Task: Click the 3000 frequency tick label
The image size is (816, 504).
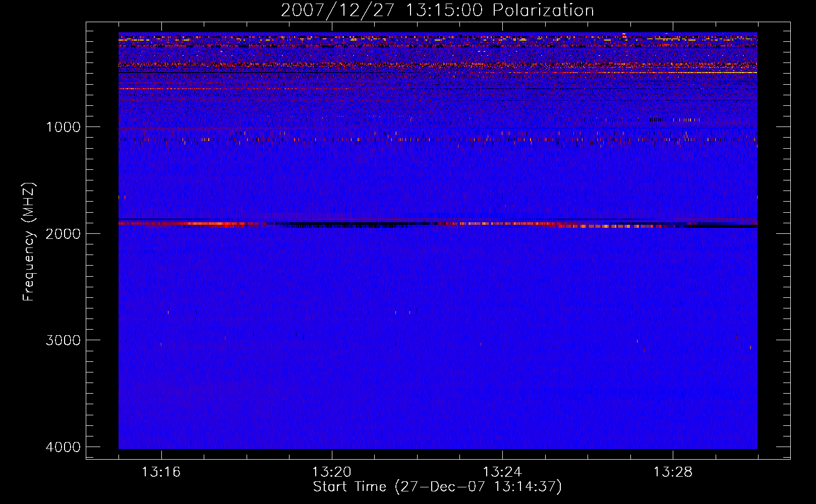Action: pyautogui.click(x=63, y=340)
